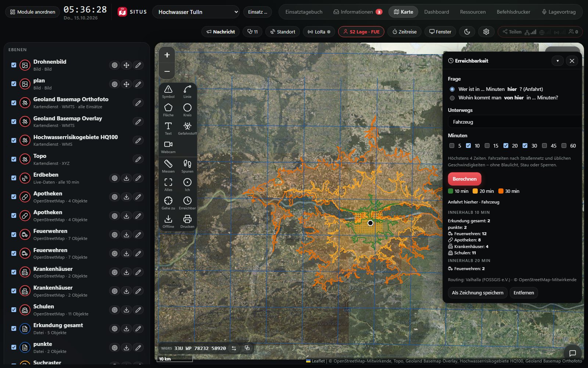Switch to the Dashboard tab
588x368 pixels.
(x=437, y=12)
